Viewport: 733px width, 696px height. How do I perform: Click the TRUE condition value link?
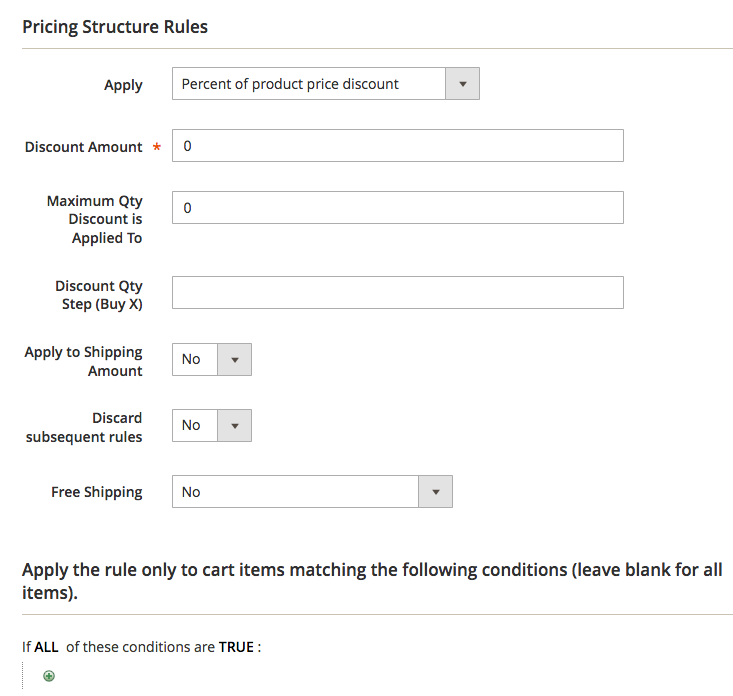(x=237, y=647)
